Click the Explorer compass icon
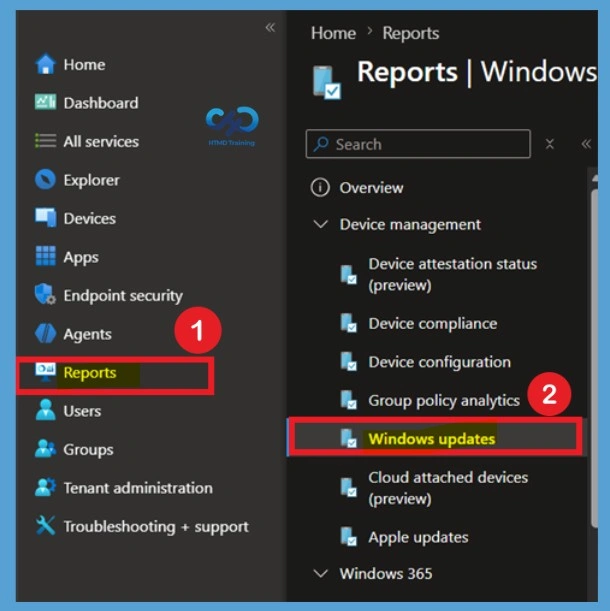 pos(45,180)
